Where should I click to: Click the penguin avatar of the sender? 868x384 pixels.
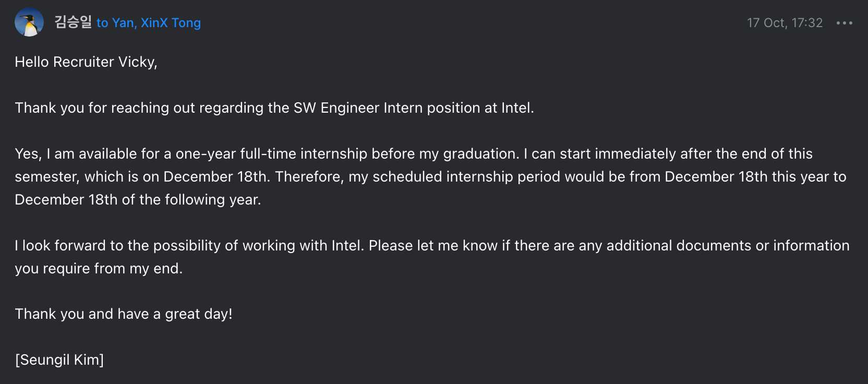click(29, 23)
